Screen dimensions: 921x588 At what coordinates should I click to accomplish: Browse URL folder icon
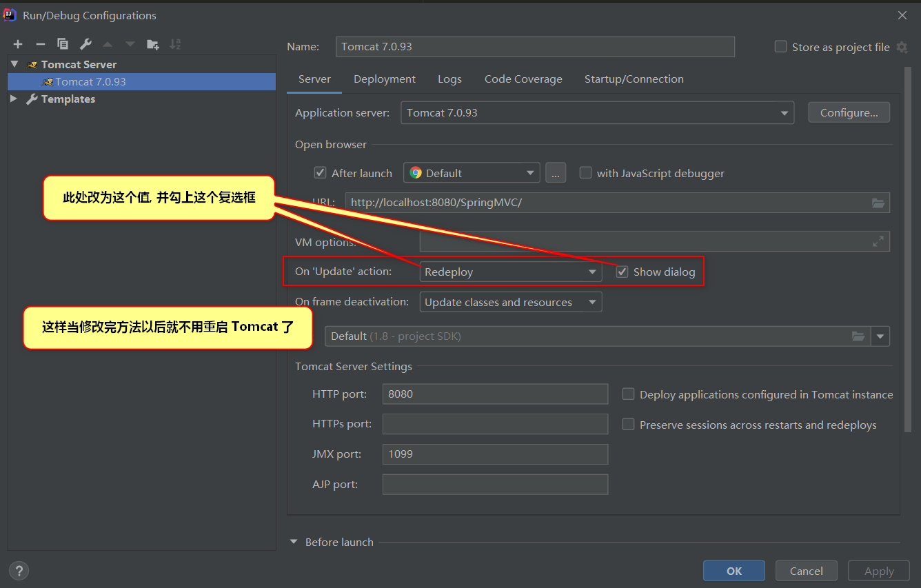878,203
